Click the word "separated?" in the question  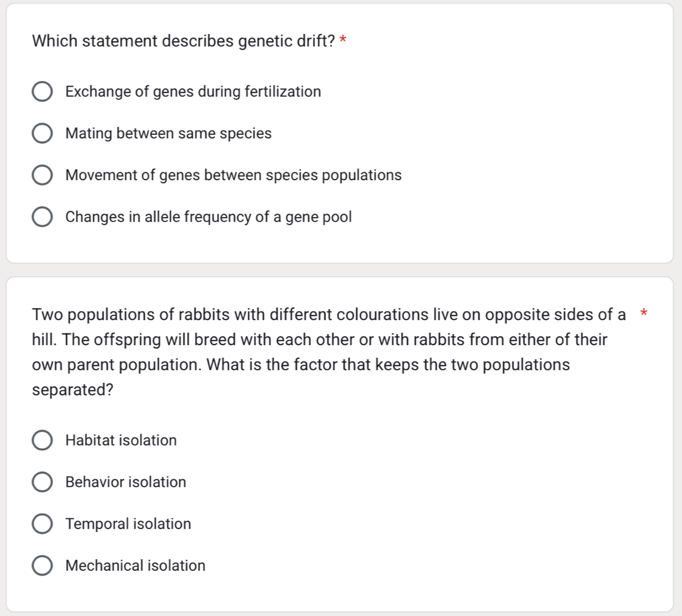click(x=72, y=389)
